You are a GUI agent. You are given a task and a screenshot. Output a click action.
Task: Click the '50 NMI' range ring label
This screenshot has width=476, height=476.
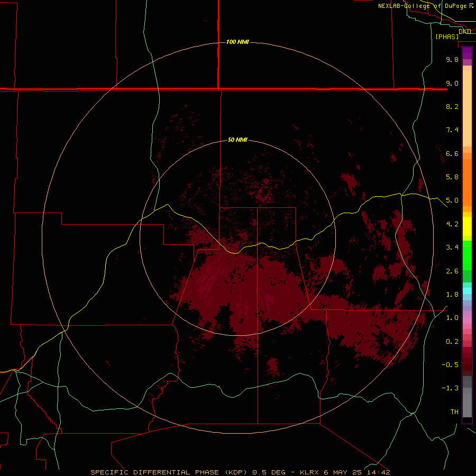coord(237,140)
